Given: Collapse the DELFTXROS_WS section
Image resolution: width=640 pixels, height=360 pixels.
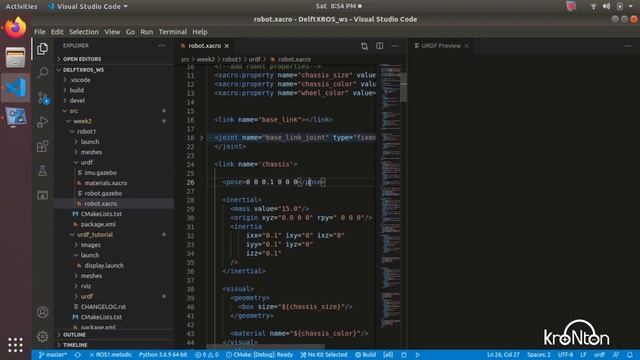Looking at the screenshot, I should [114, 70].
